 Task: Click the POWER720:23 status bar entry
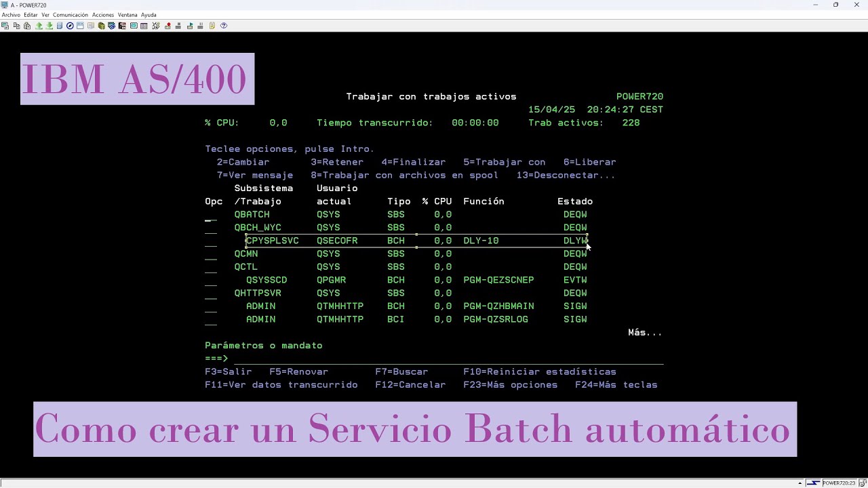coord(839,483)
